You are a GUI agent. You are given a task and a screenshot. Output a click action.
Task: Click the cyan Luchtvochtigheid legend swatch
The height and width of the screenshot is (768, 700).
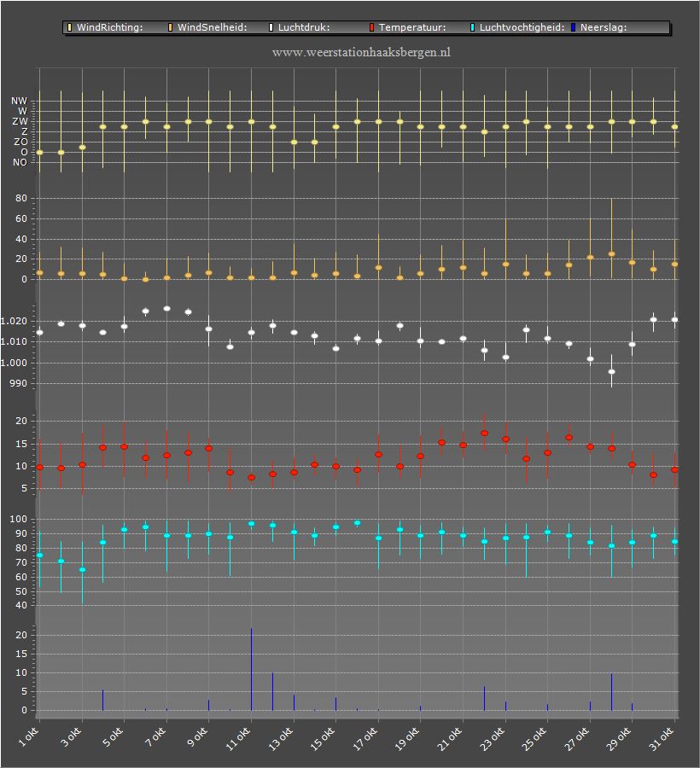(472, 27)
